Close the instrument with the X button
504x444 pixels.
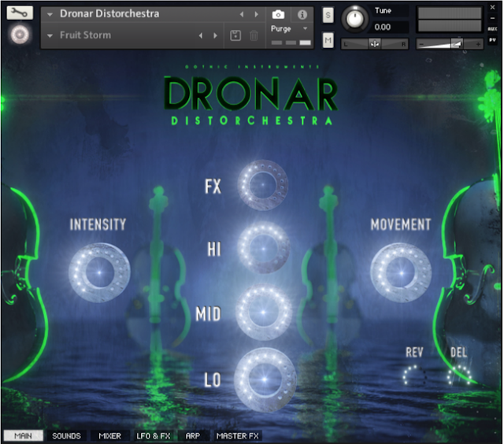(492, 7)
